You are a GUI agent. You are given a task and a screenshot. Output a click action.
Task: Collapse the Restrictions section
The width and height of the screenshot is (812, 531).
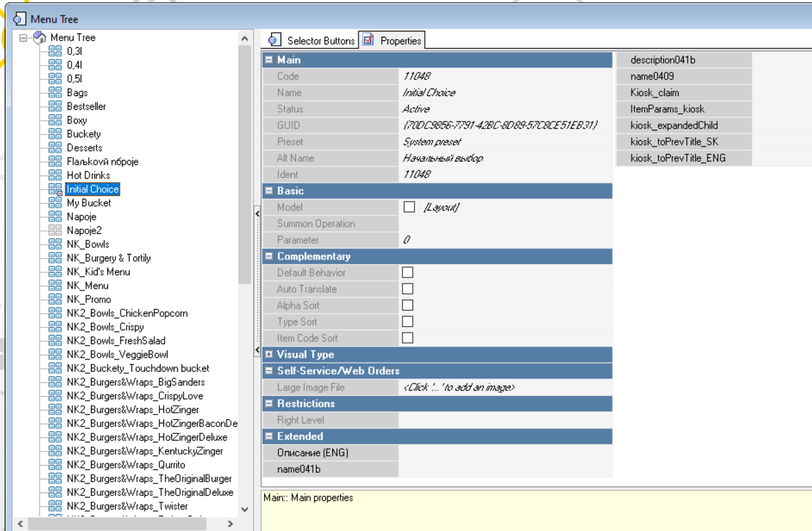point(269,404)
